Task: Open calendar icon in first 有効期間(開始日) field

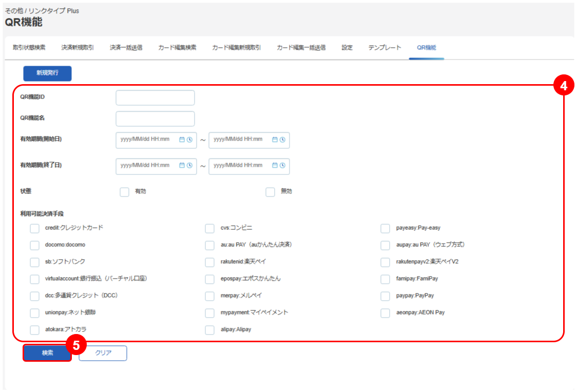Action: click(x=182, y=140)
